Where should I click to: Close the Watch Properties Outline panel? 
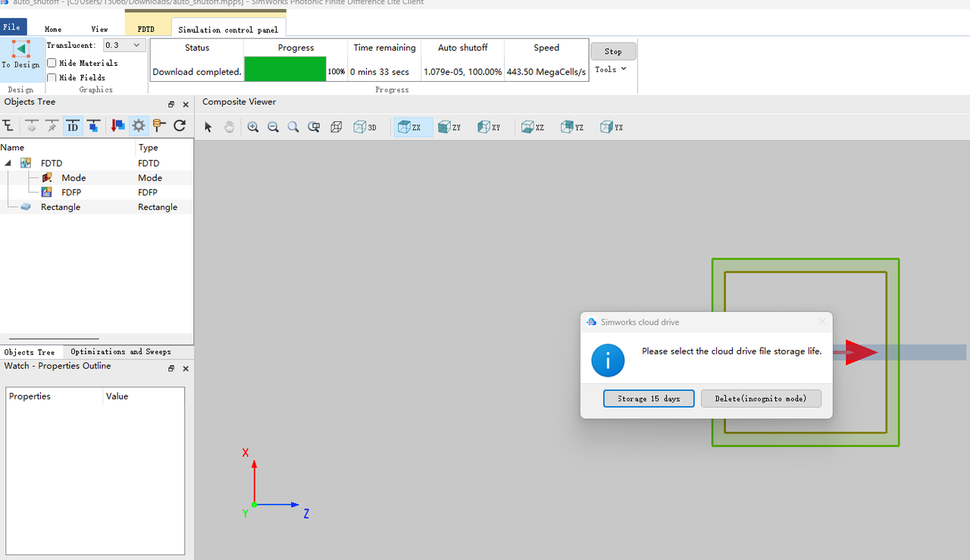pyautogui.click(x=186, y=368)
